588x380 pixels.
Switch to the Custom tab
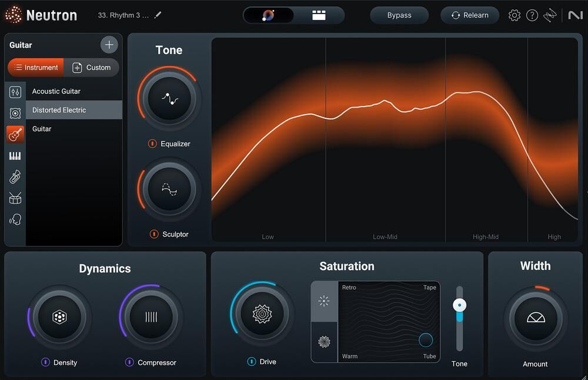(x=92, y=68)
